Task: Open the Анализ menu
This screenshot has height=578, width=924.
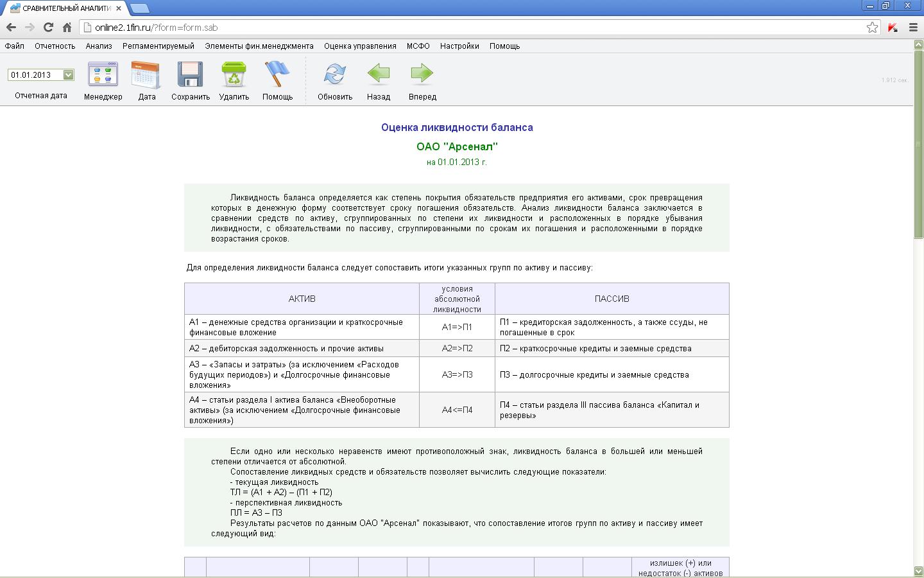Action: click(99, 46)
